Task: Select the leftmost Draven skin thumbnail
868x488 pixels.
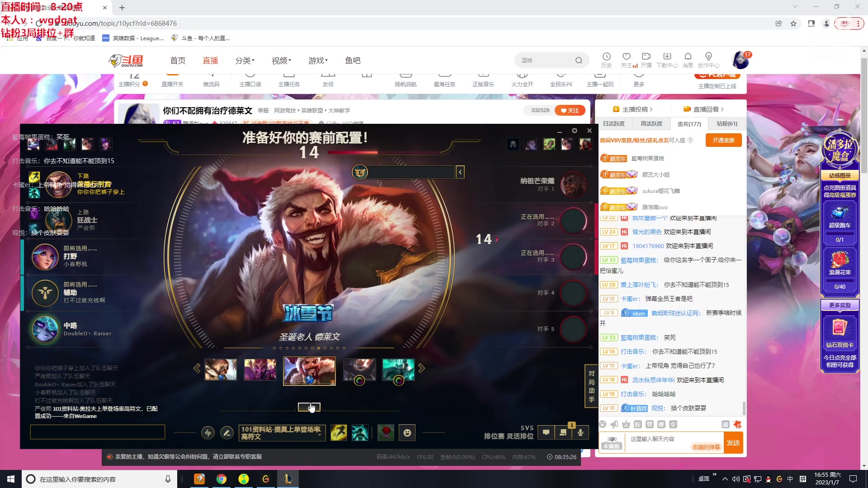Action: (221, 370)
